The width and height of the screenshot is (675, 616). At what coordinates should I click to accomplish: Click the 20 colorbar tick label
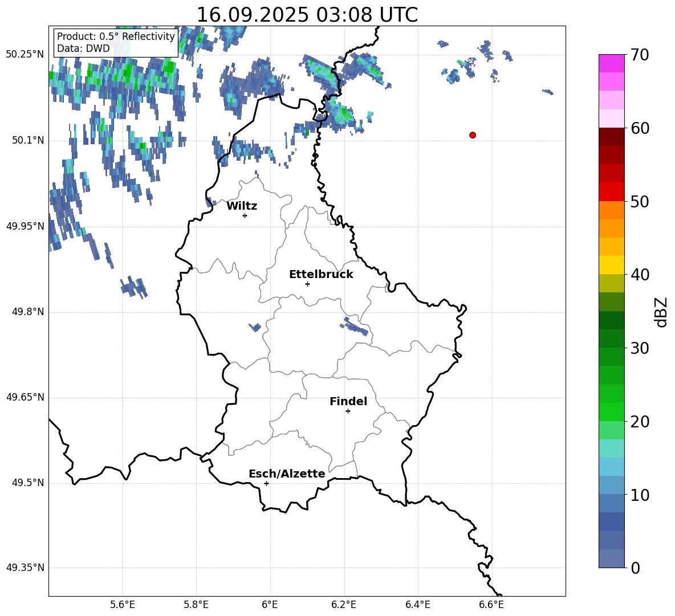640,422
